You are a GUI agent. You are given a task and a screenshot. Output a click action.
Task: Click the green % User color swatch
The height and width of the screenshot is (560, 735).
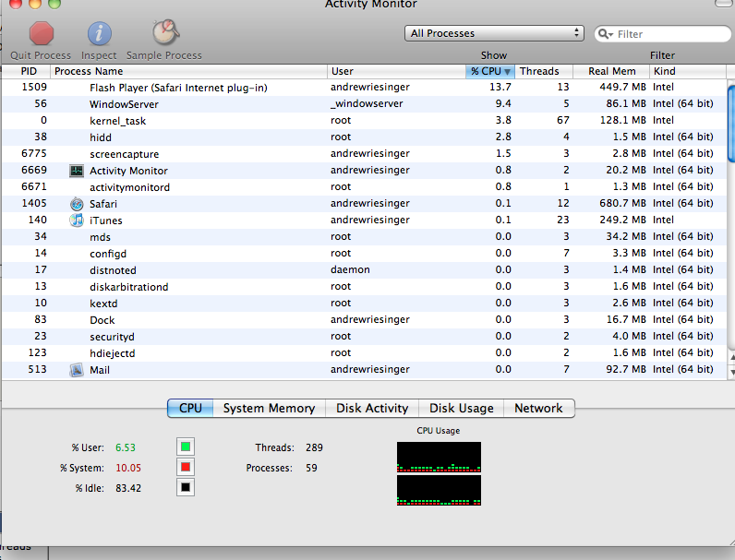[x=186, y=447]
